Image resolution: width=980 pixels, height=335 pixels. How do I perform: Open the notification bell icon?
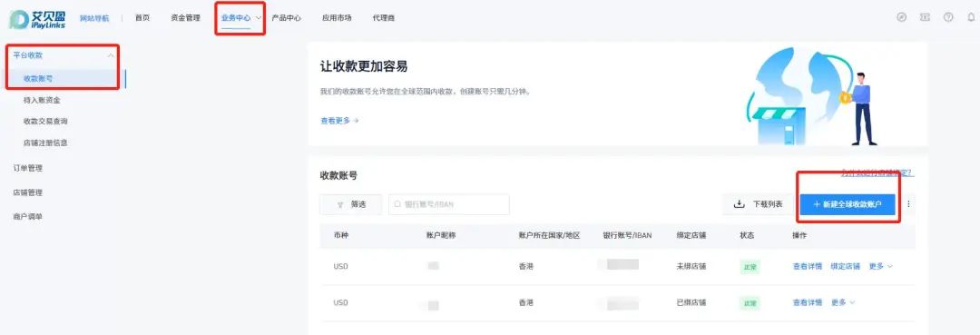click(x=971, y=17)
